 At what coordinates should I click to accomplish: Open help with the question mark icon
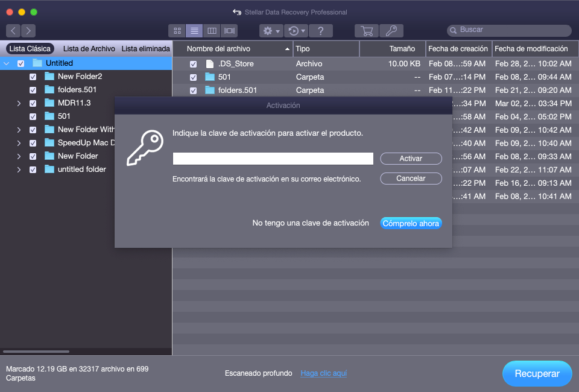tap(320, 31)
